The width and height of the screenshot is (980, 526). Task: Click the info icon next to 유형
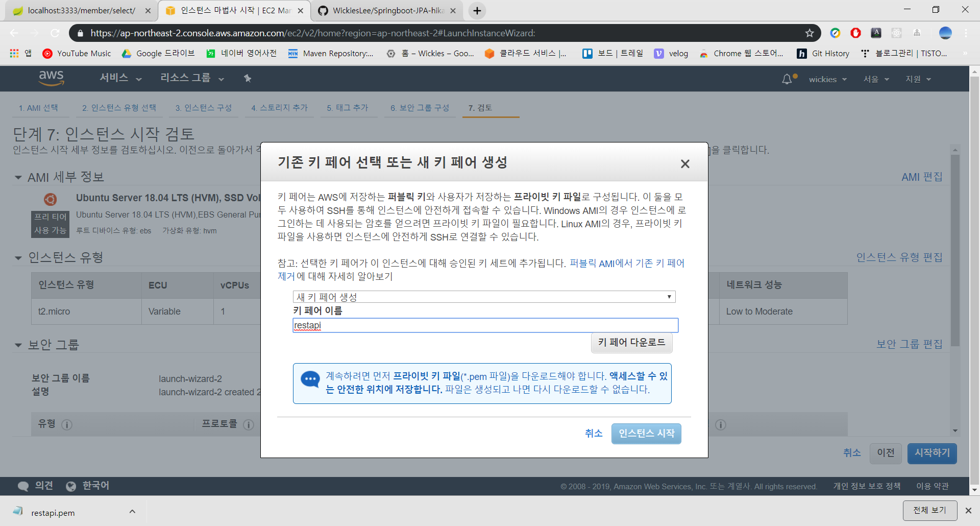coord(67,425)
